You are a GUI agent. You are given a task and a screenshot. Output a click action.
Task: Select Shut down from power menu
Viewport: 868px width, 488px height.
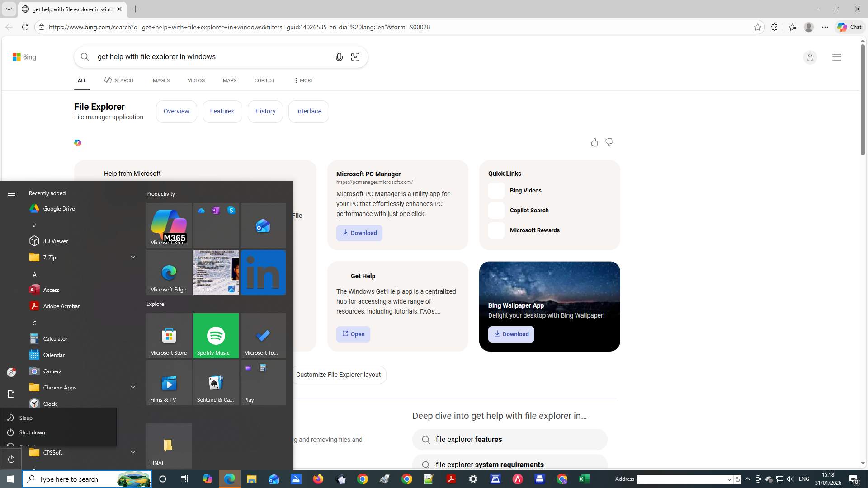[32, 432]
